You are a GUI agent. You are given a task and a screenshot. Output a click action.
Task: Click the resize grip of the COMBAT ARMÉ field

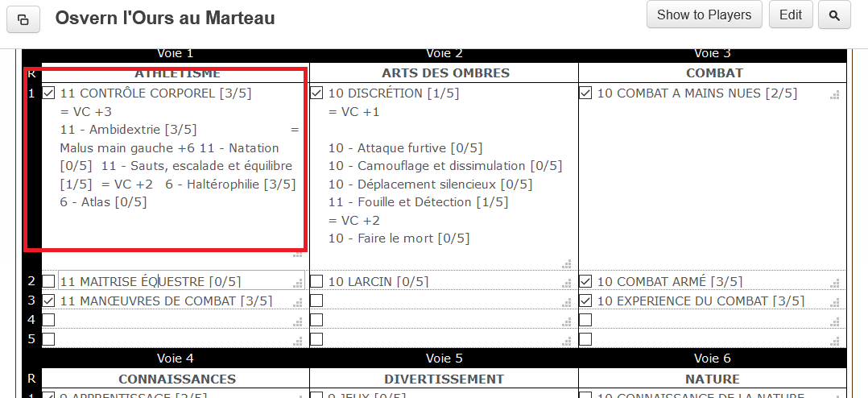point(834,283)
